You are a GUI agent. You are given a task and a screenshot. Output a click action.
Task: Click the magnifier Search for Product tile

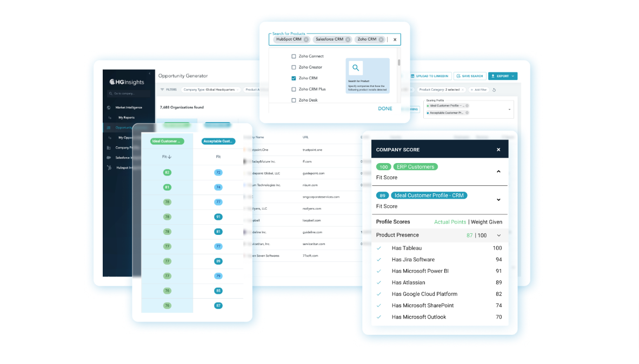coord(356,68)
